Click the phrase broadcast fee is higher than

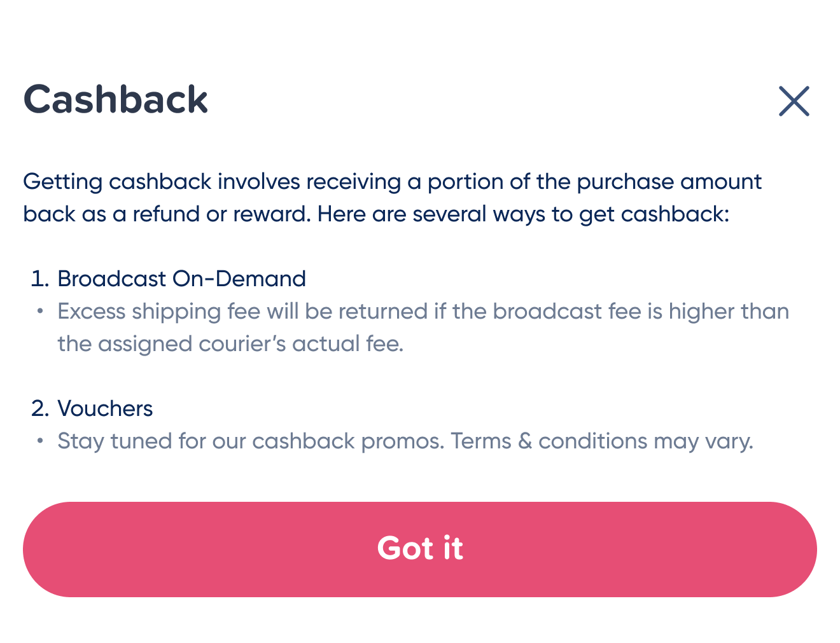(641, 312)
